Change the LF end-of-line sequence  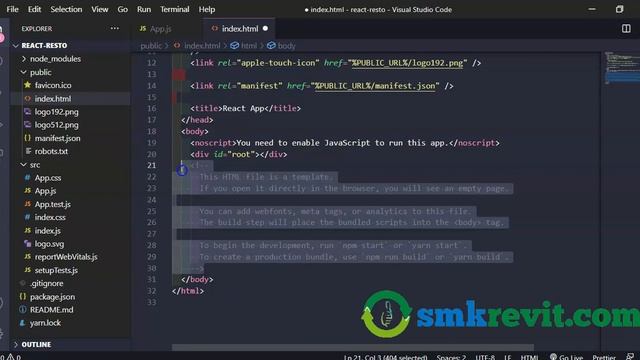507,357
